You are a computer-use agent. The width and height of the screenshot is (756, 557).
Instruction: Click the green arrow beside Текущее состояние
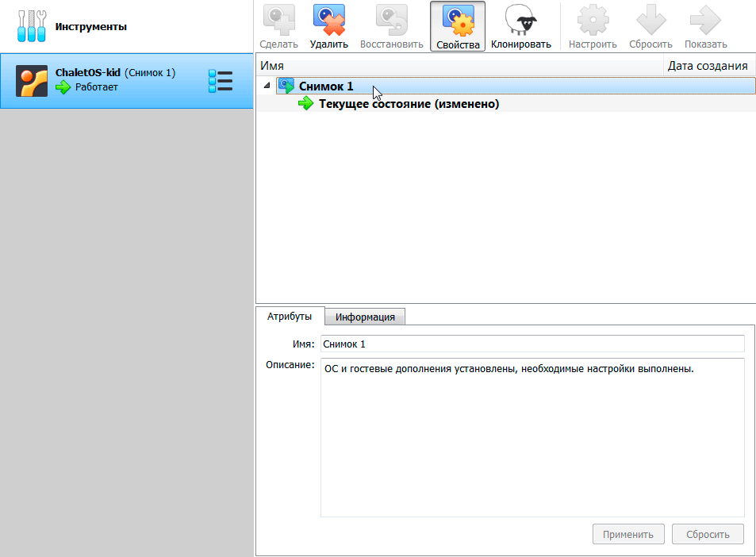pos(305,103)
